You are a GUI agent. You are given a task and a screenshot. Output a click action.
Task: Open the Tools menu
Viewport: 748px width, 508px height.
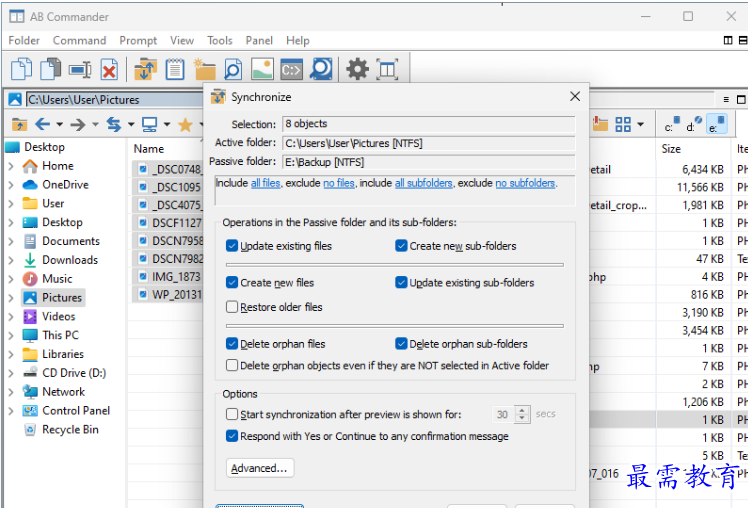tap(219, 41)
